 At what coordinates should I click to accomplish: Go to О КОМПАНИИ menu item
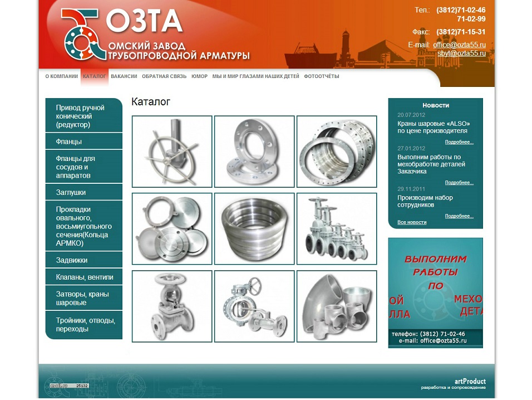click(62, 76)
